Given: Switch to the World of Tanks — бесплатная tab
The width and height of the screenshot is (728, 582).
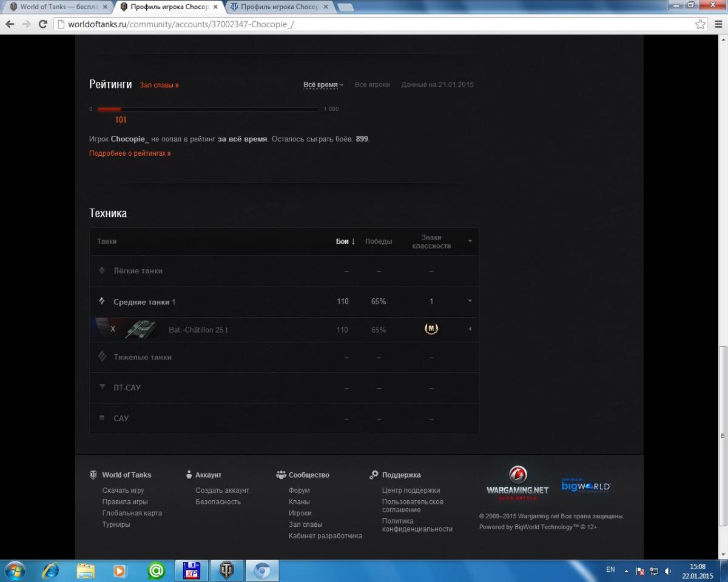Looking at the screenshot, I should point(58,7).
